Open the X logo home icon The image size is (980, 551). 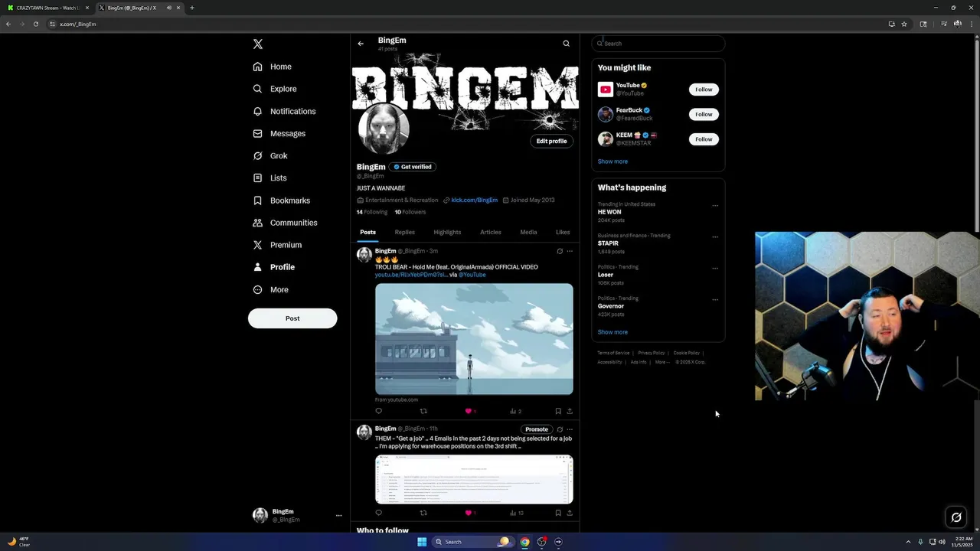click(258, 44)
